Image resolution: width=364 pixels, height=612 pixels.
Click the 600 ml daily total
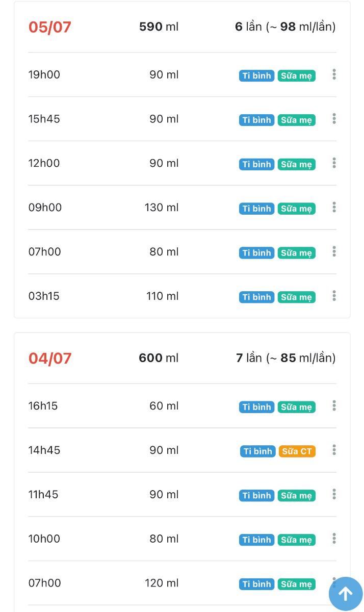click(159, 358)
